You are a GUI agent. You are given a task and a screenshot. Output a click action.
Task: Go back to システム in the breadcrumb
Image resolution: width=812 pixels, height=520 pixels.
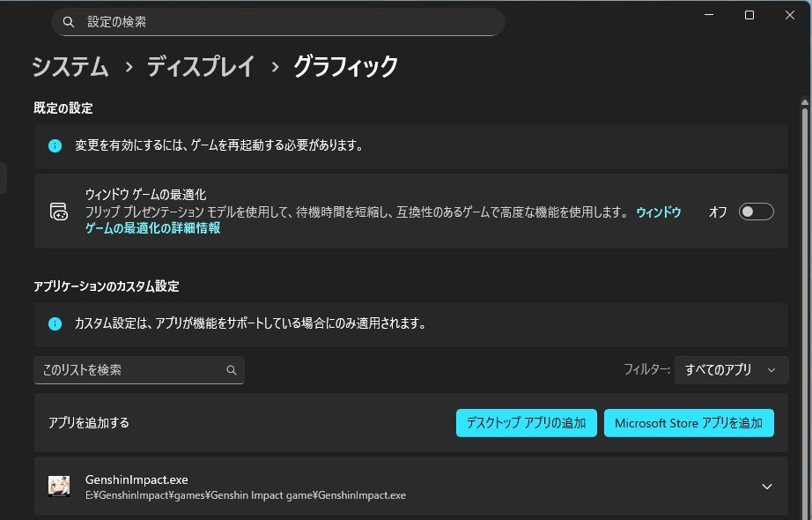[70, 66]
